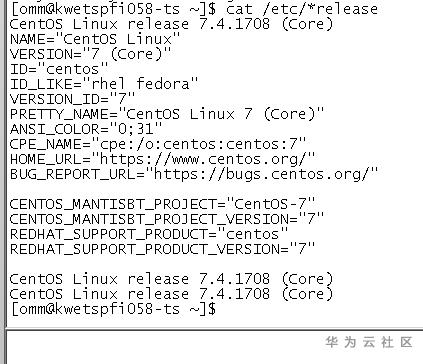Click the VERSION="7 (Core)" line
Screen dimensions: 423x364
pyautogui.click(x=90, y=54)
